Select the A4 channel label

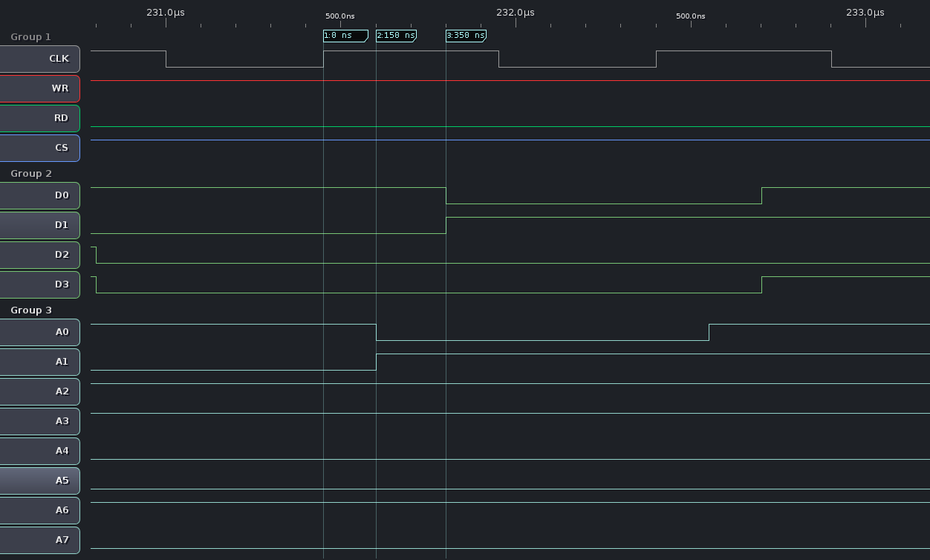pyautogui.click(x=39, y=451)
